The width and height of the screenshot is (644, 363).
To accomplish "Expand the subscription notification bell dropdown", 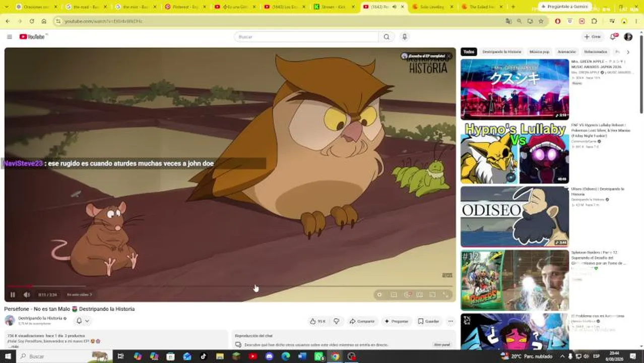I will (83, 321).
